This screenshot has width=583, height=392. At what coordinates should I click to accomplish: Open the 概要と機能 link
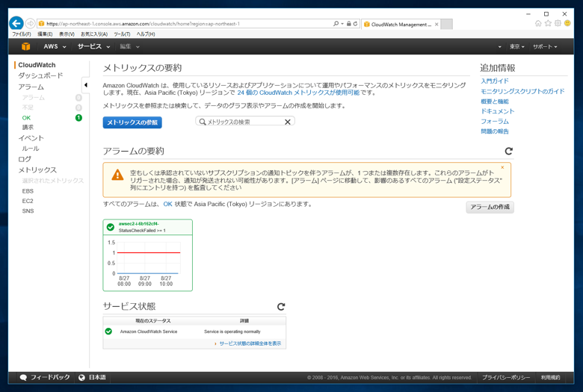[495, 101]
